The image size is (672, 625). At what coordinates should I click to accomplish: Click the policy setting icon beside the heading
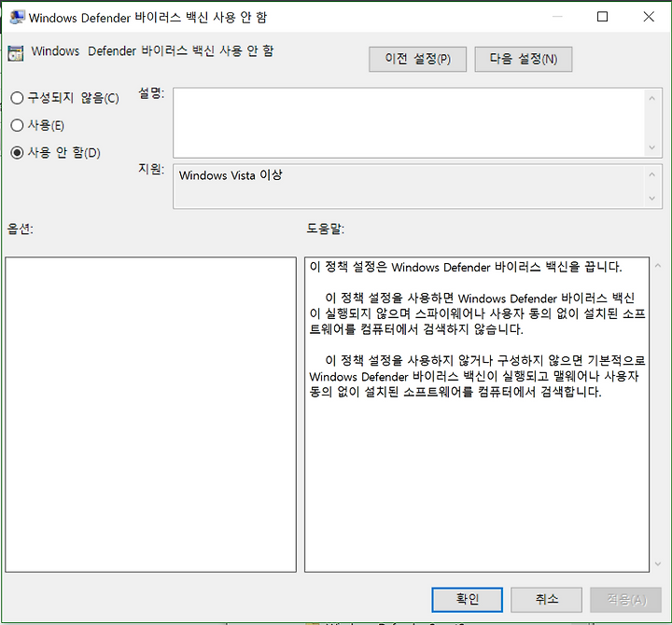[16, 53]
